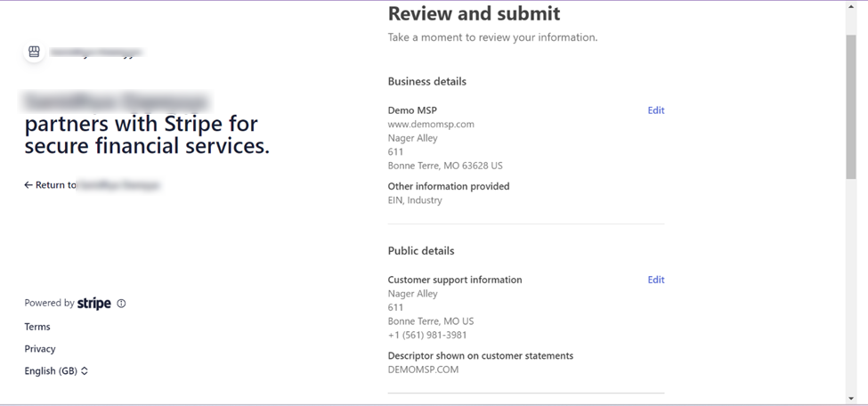Open the Privacy link
868x406 pixels.
pos(40,349)
